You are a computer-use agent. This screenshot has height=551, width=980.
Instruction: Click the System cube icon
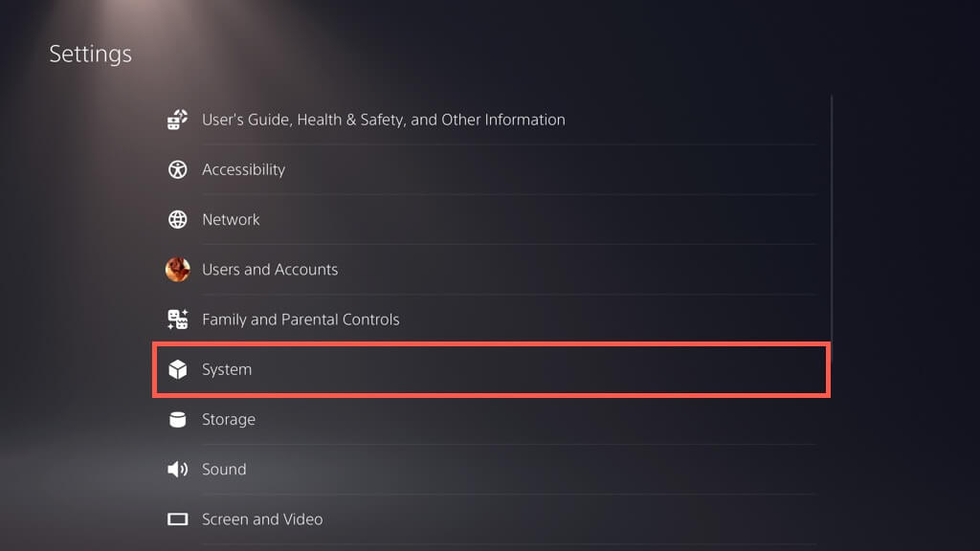click(178, 369)
